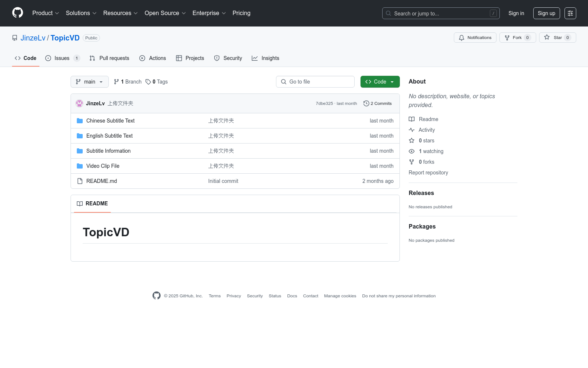Open the Subtitle Information folder
The image size is (588, 368).
point(108,151)
